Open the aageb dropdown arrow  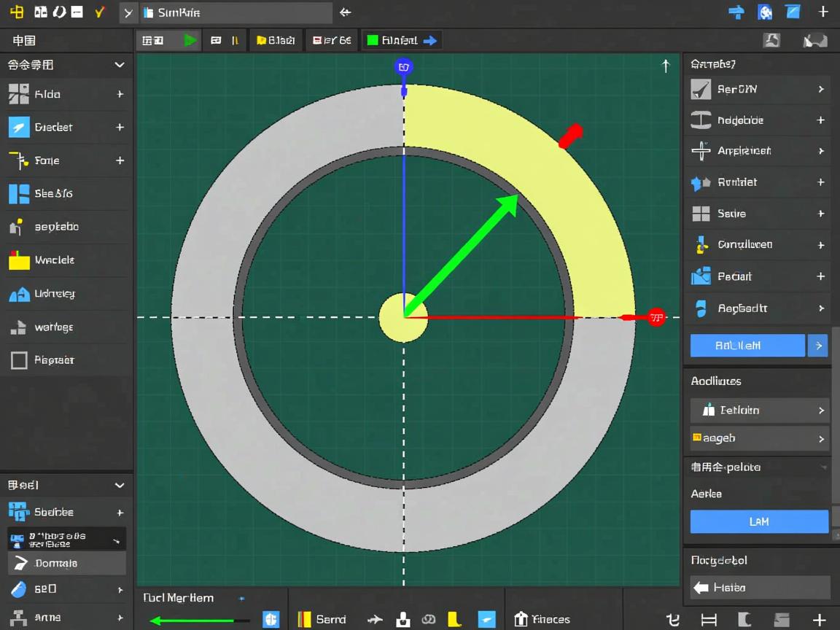click(x=821, y=439)
